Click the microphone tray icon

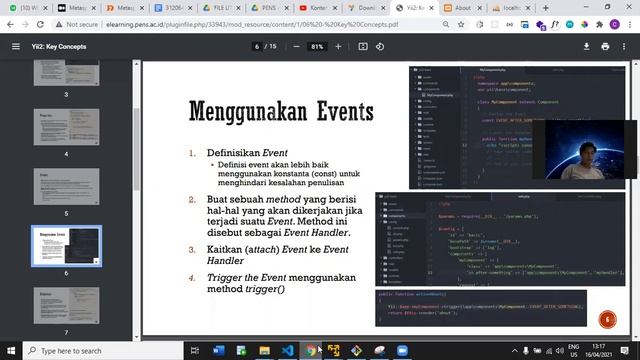[526, 351]
